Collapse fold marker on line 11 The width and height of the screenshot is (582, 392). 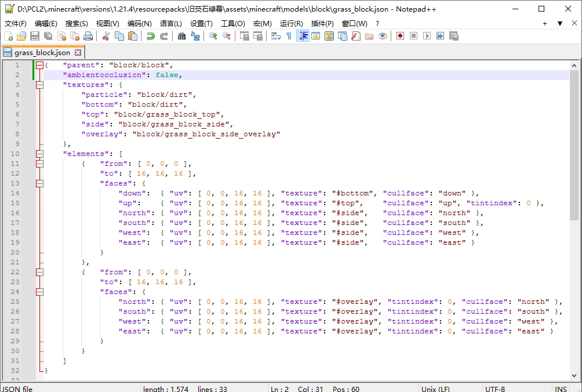pos(40,164)
